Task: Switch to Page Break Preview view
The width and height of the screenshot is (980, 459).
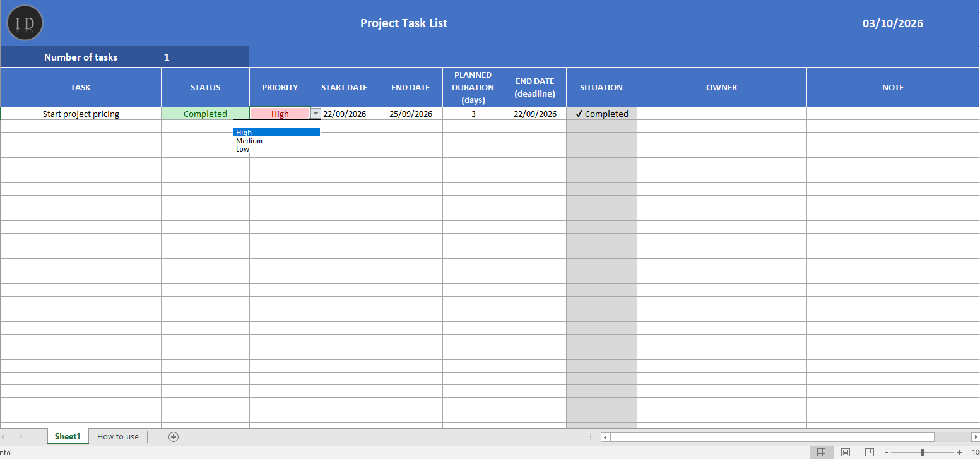Action: pyautogui.click(x=870, y=452)
